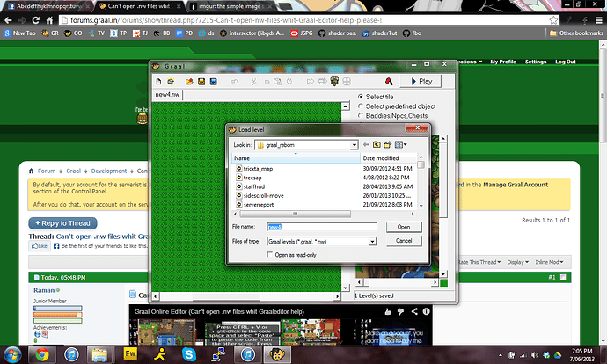
Task: Open Chrome from the taskbar
Action: [42, 354]
